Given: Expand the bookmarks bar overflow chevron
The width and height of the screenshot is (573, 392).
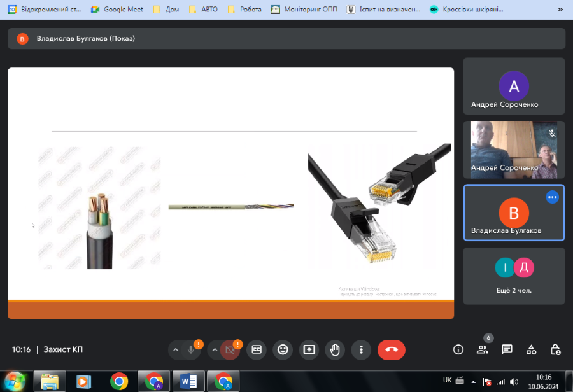Looking at the screenshot, I should pyautogui.click(x=560, y=10).
